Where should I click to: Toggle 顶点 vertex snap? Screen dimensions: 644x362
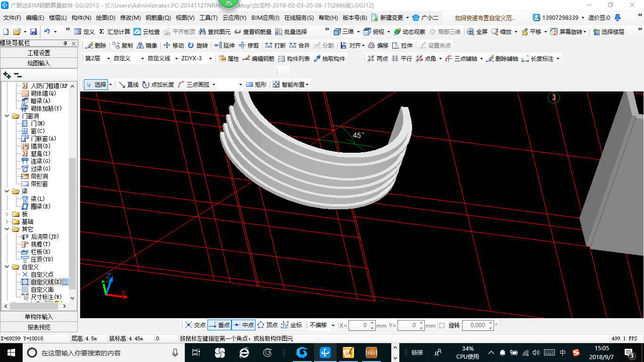(267, 325)
